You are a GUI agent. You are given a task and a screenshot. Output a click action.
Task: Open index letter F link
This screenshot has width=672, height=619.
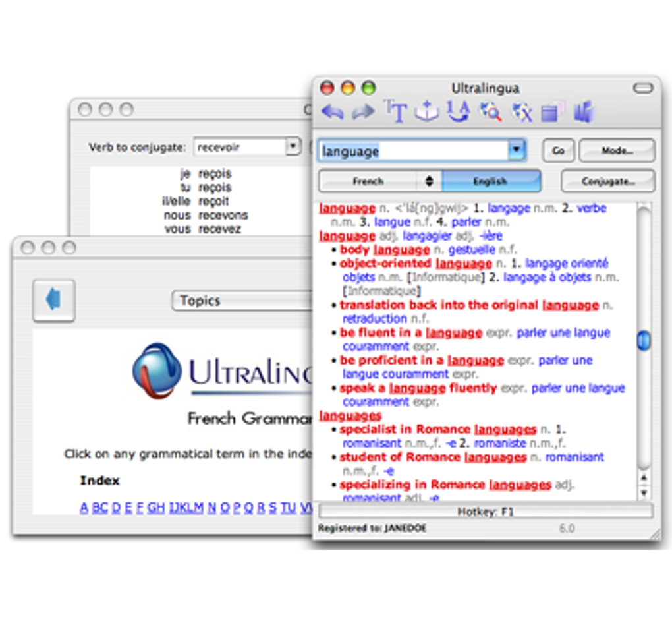pos(140,508)
